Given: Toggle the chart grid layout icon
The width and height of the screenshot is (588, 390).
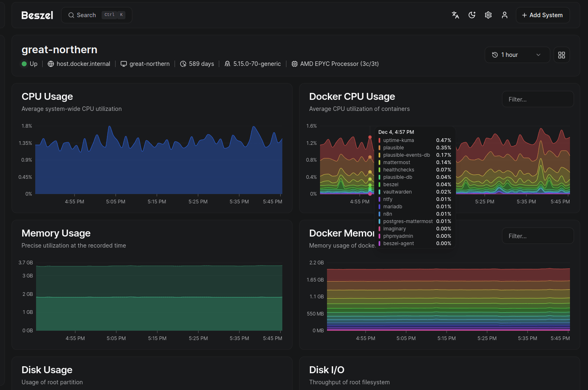Looking at the screenshot, I should pyautogui.click(x=561, y=55).
